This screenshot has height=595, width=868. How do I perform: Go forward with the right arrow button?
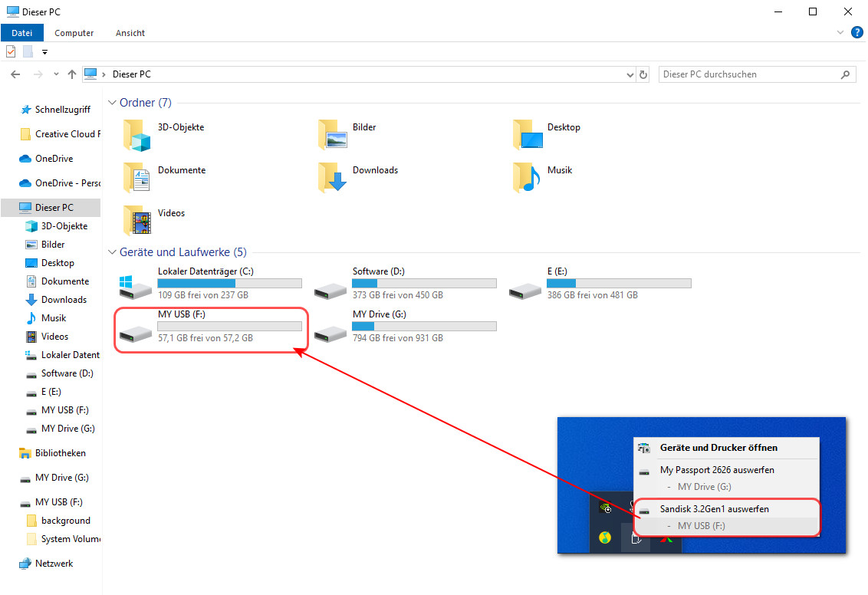[38, 74]
